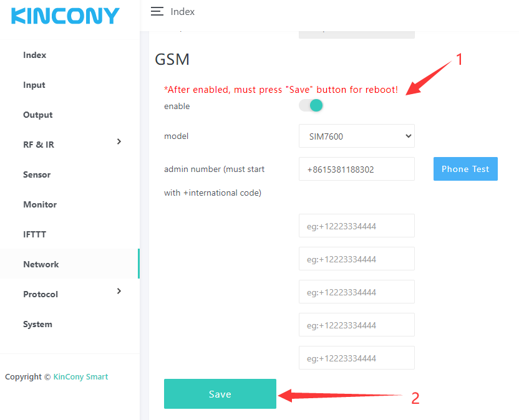
Task: Click the admin number input field
Action: click(357, 169)
